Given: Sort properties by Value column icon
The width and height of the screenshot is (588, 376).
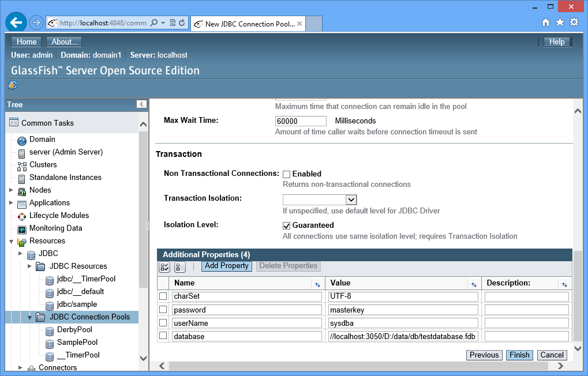Looking at the screenshot, I should [474, 285].
